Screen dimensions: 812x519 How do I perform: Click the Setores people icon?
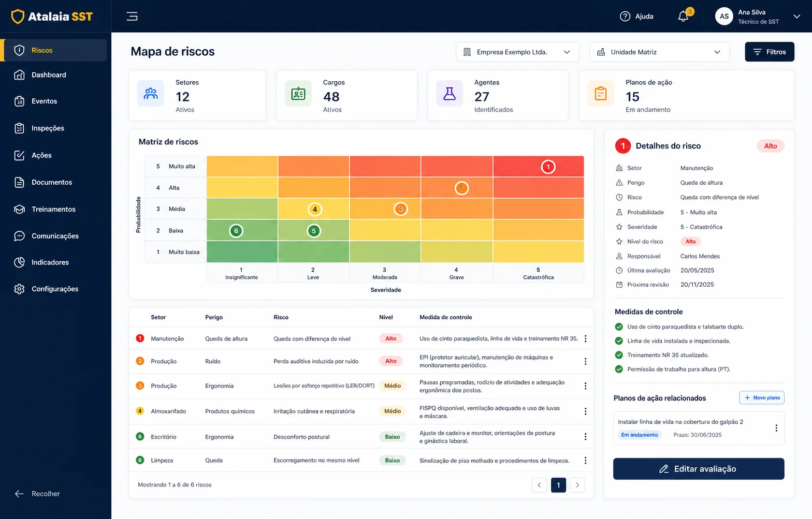coord(151,94)
